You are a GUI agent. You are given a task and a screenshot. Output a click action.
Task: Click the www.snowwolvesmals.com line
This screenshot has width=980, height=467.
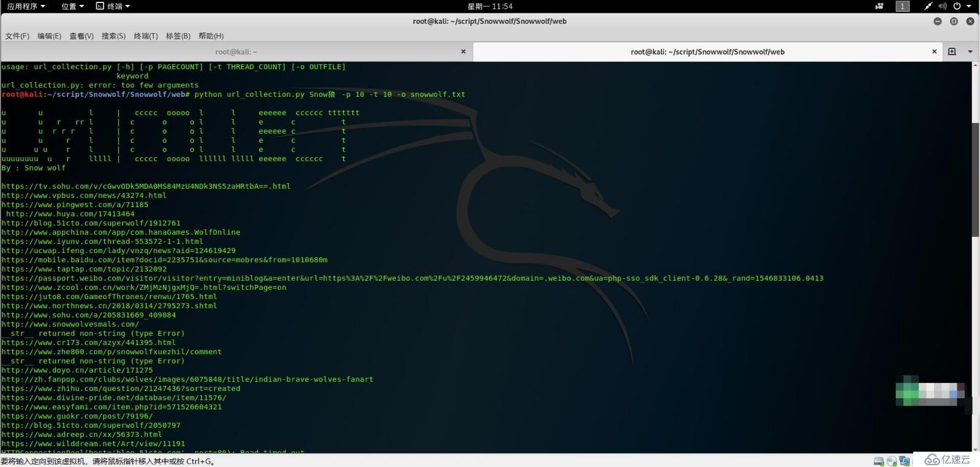[x=70, y=324]
